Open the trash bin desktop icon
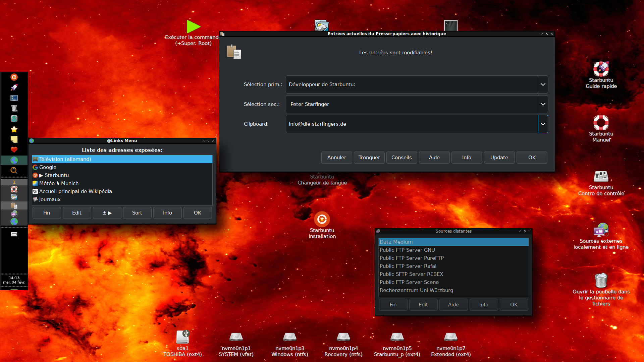This screenshot has width=644, height=362. 601,280
